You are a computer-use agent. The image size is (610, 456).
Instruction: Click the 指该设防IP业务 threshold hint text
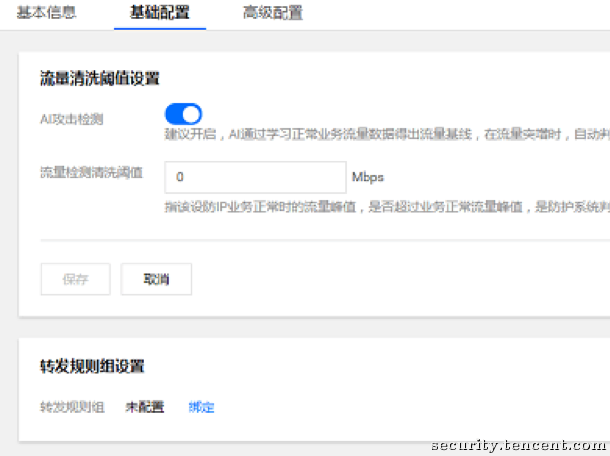(x=387, y=207)
